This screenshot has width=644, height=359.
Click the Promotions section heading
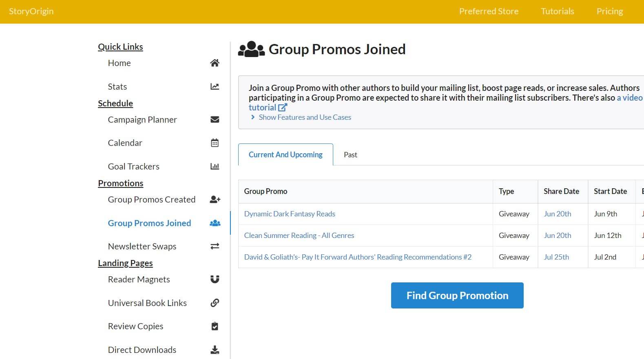(x=121, y=183)
